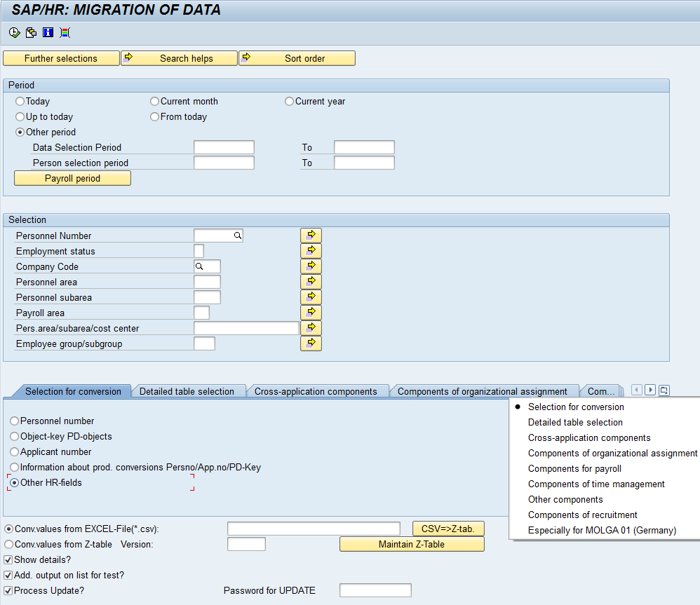Choose Cross-application components in tab list menu

(x=589, y=437)
